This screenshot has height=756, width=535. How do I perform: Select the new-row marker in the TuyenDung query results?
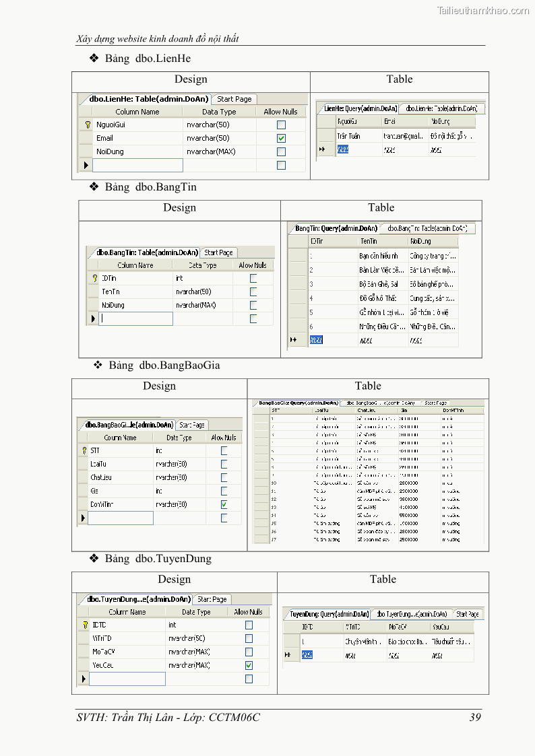[289, 655]
